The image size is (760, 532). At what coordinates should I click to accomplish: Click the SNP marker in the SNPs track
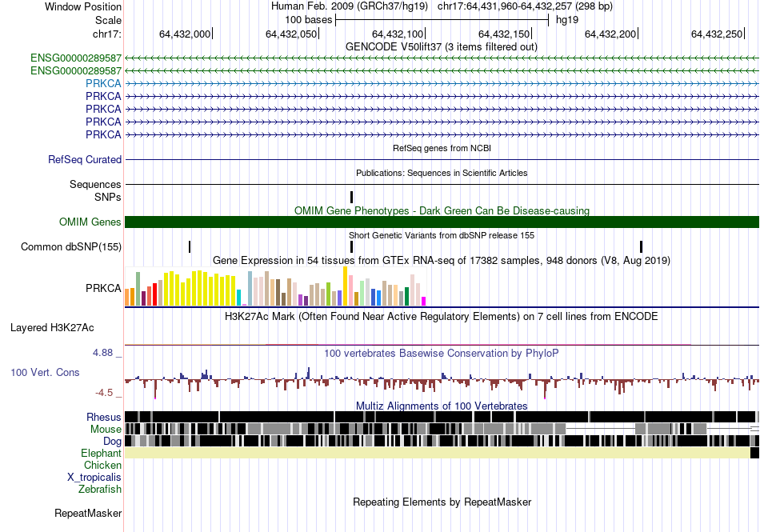coord(351,197)
